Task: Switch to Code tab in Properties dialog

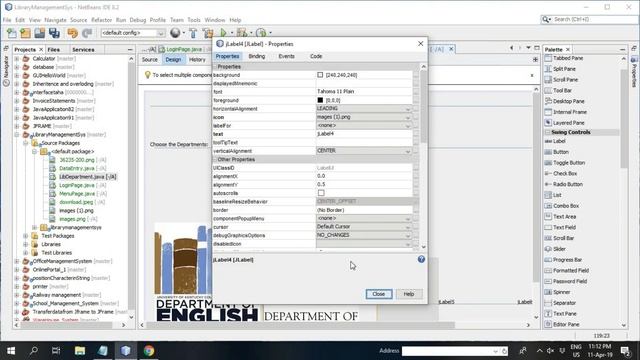Action: (316, 56)
